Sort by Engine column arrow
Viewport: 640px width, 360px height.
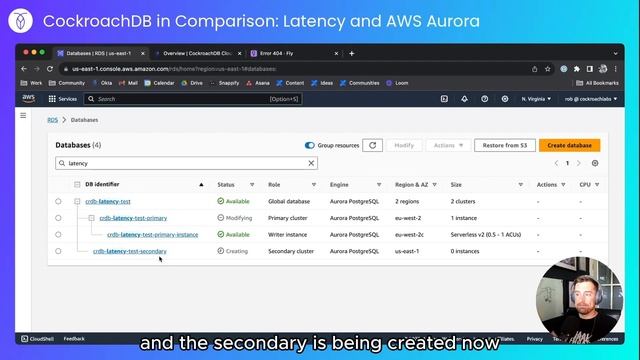click(x=379, y=185)
